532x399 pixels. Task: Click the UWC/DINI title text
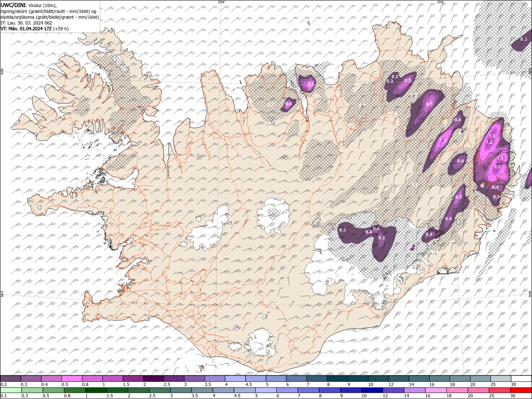(x=13, y=5)
